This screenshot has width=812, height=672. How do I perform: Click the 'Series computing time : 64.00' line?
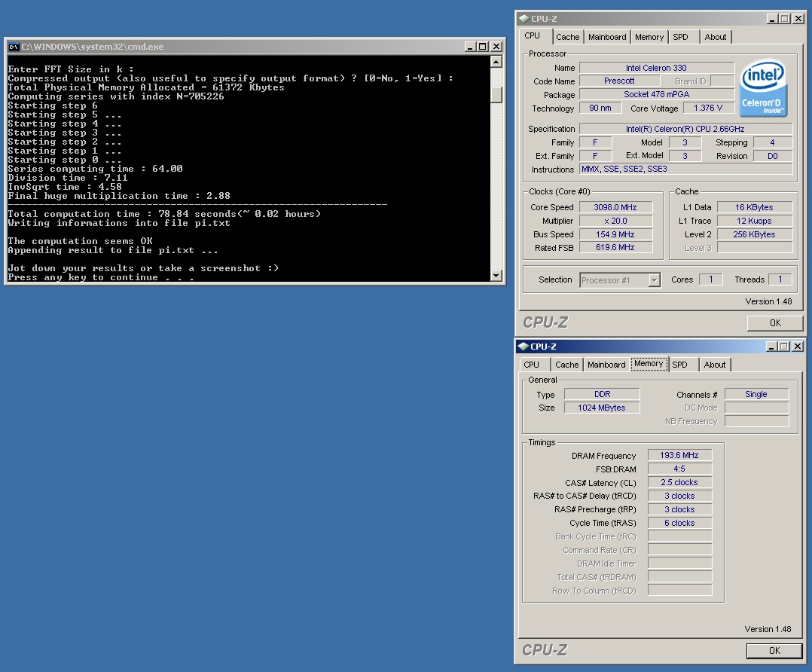tap(95, 169)
